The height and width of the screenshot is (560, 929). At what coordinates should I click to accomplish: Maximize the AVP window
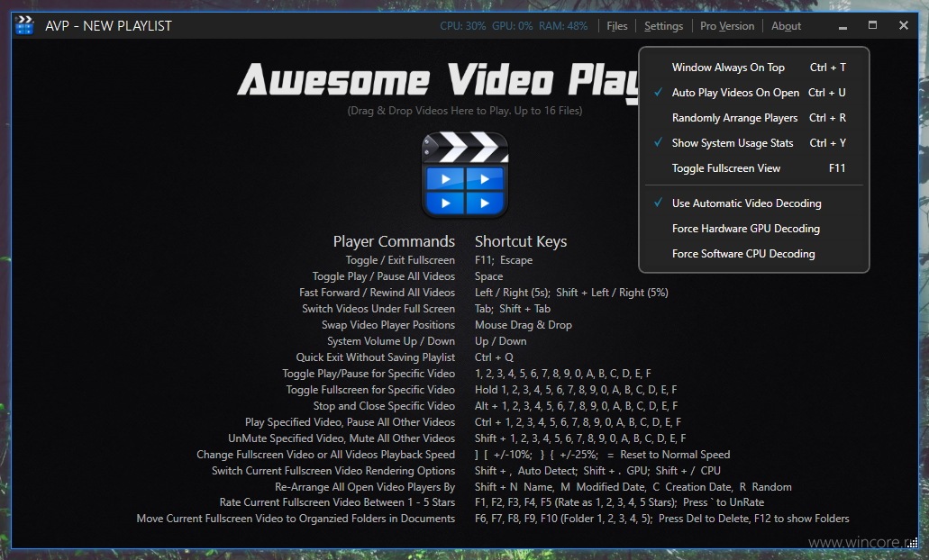(x=872, y=25)
